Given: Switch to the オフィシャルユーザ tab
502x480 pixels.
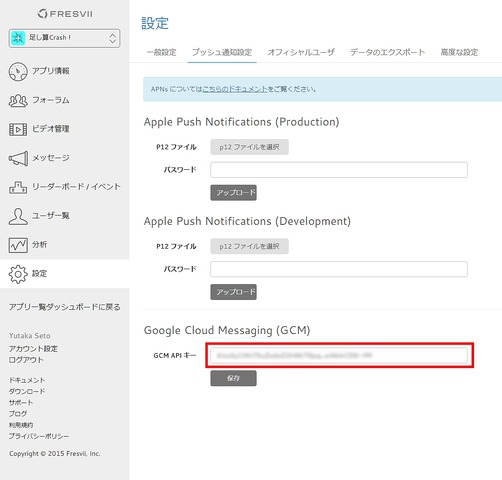Looking at the screenshot, I should pos(301,52).
